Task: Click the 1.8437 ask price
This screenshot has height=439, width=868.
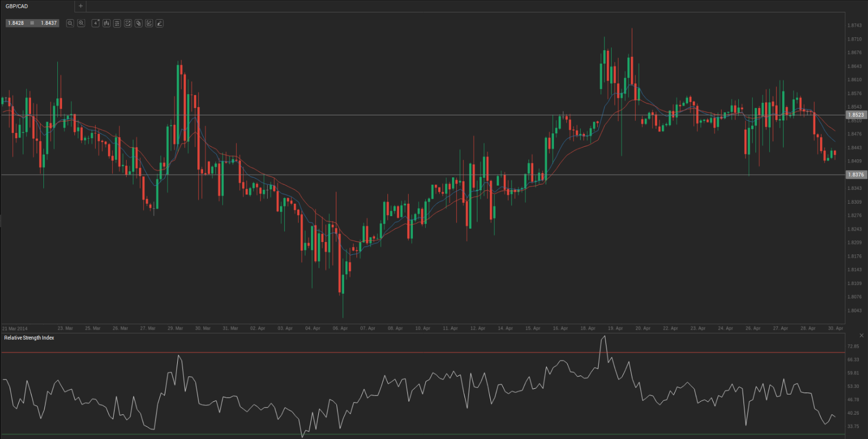Action: 49,23
